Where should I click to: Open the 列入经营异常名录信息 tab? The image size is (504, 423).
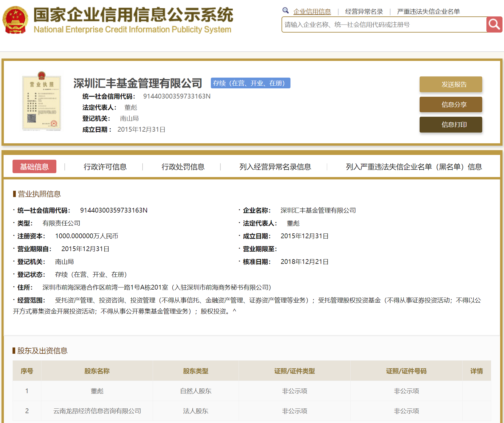(275, 167)
